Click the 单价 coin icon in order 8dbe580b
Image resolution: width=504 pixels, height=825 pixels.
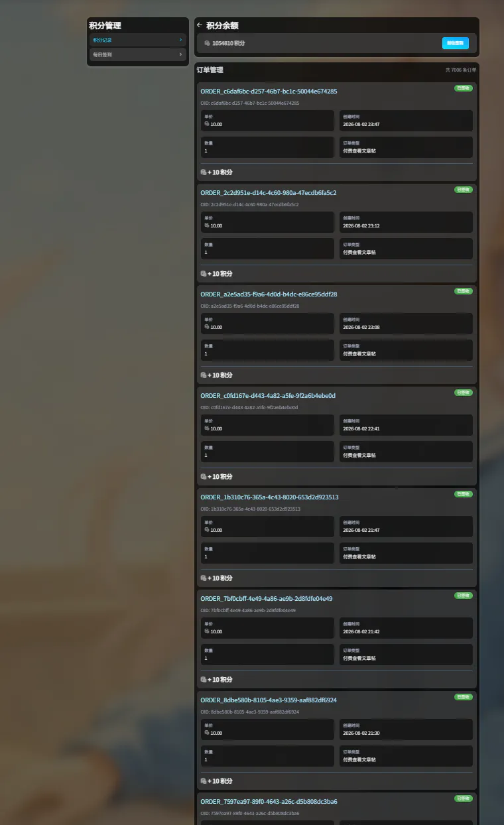click(207, 733)
